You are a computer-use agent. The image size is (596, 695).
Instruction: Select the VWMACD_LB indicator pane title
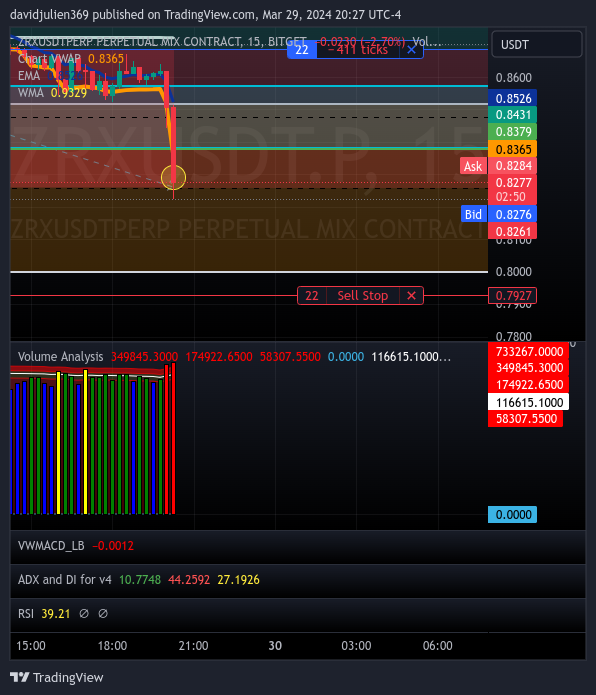[x=51, y=546]
